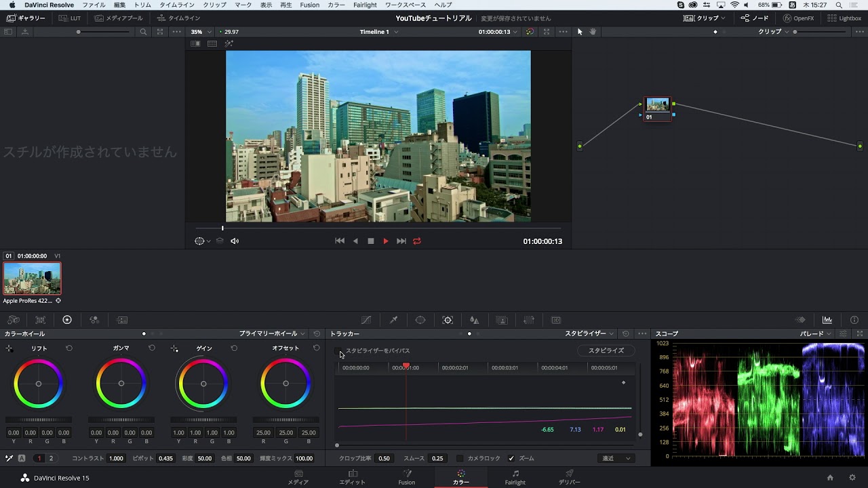The image size is (868, 488).
Task: Uncheck the Zoom checkbox
Action: (x=511, y=458)
